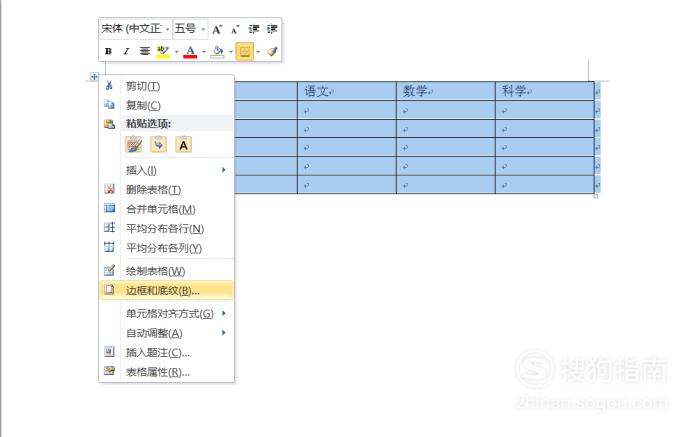The height and width of the screenshot is (437, 692).
Task: Grow the font size
Action: tap(217, 29)
